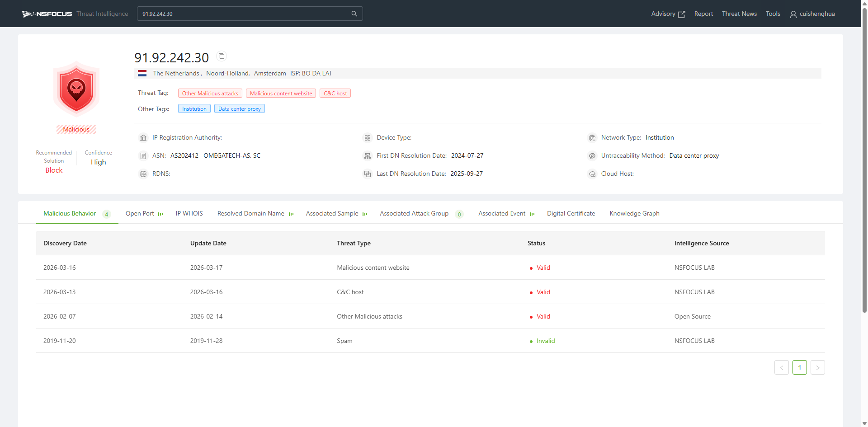Screen dimensions: 868x427
Task: Click the NSFOCUS logo
Action: tap(47, 14)
